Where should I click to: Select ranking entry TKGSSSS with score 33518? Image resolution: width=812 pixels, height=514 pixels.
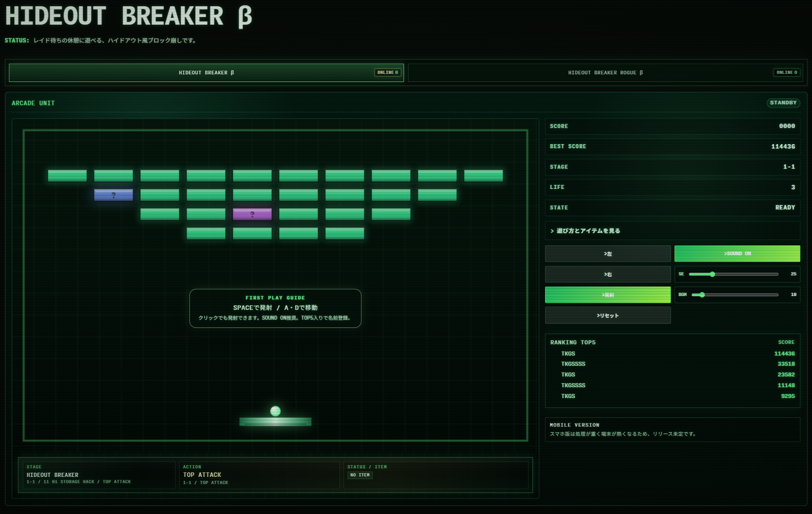coord(672,364)
